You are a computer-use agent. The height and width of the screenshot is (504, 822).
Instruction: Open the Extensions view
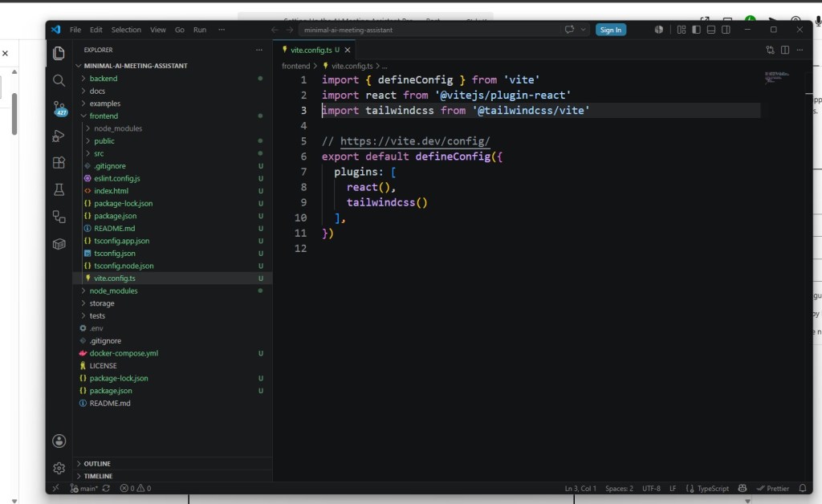(x=59, y=162)
